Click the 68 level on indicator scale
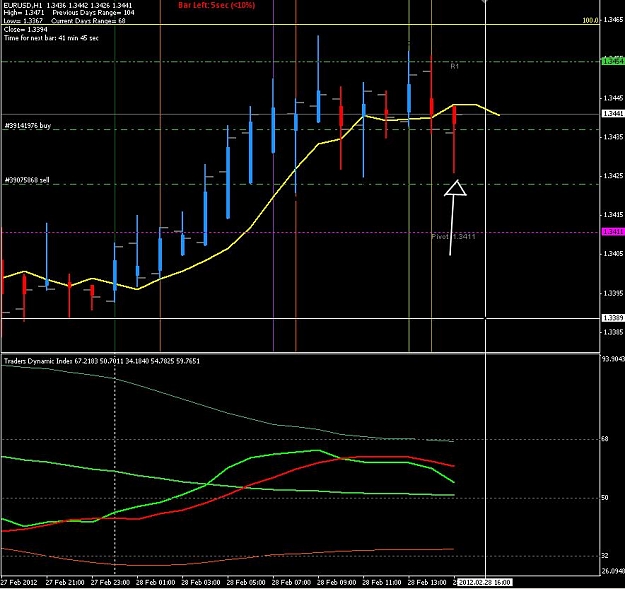 point(604,439)
